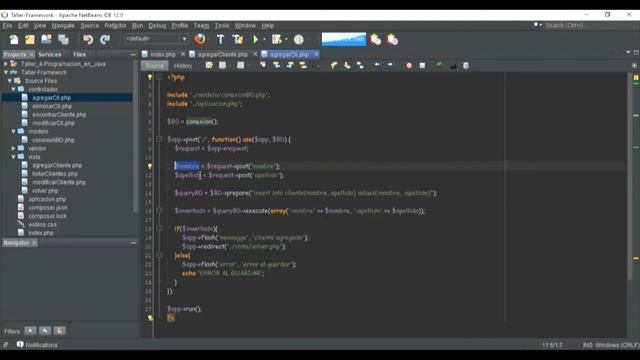Switch to the Services tab

point(50,54)
